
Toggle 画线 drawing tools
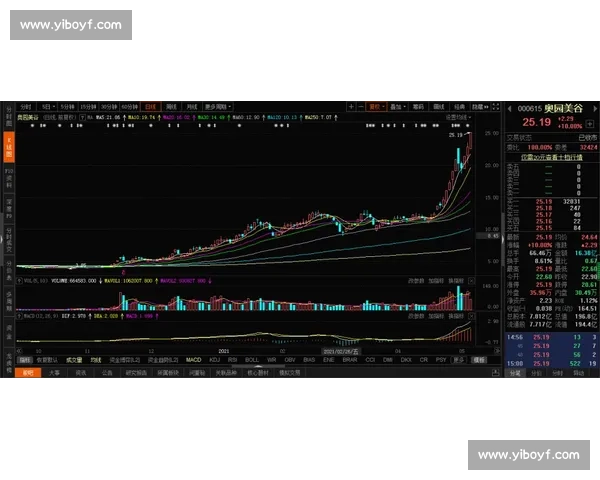point(439,107)
